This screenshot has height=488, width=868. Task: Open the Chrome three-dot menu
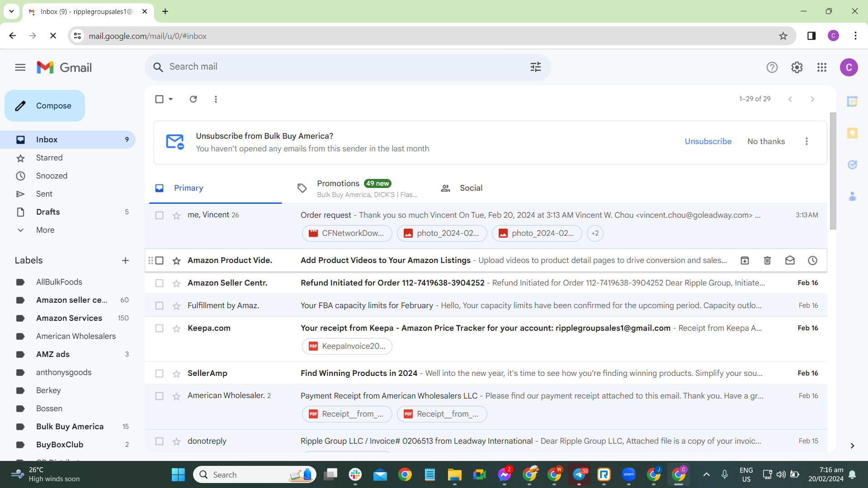click(x=855, y=36)
